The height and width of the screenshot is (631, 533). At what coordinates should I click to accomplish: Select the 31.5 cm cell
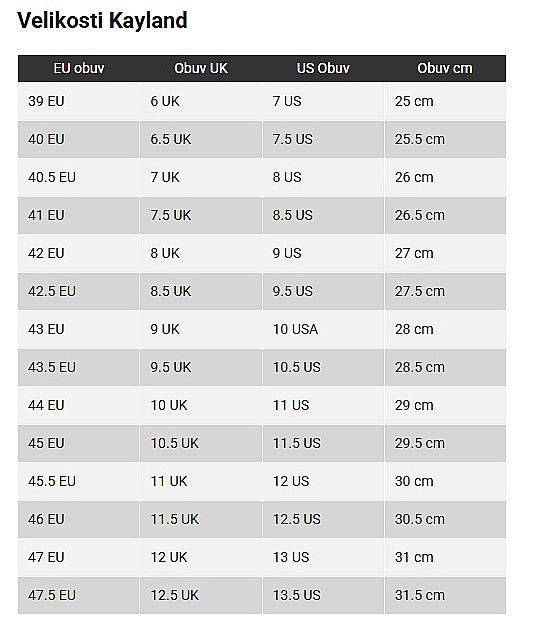pyautogui.click(x=445, y=596)
